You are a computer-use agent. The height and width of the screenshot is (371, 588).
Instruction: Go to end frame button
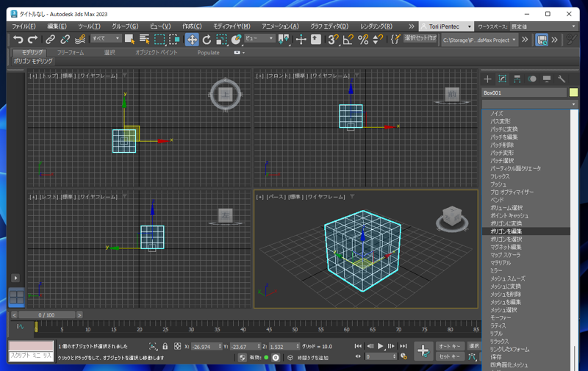click(403, 346)
